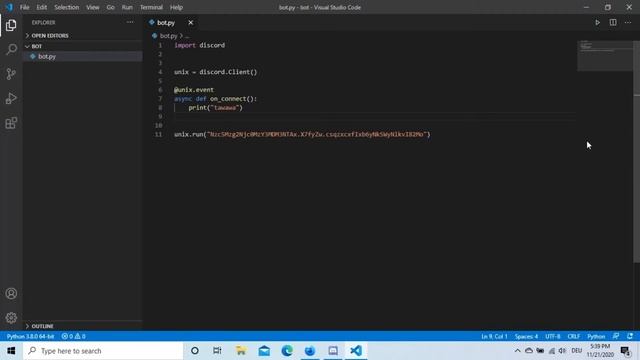Image resolution: width=640 pixels, height=360 pixels.
Task: Open the Selection menu
Action: pyautogui.click(x=67, y=7)
